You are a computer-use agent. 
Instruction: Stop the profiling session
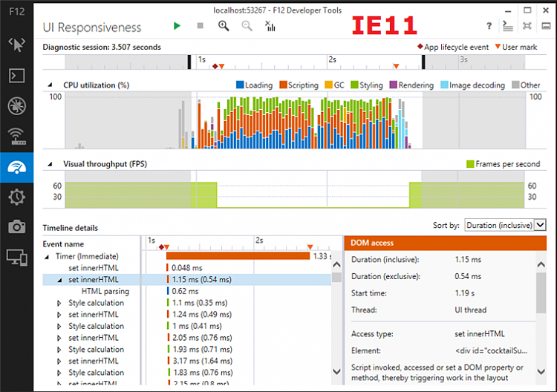[201, 25]
